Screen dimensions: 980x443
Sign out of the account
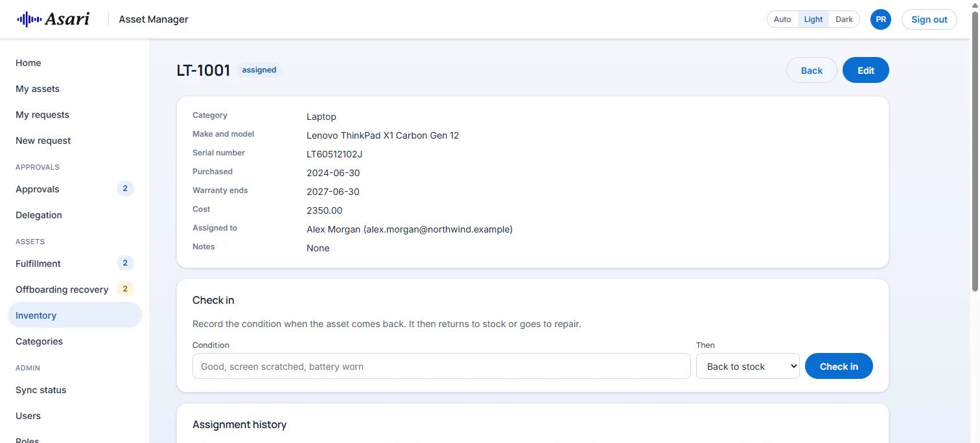pyautogui.click(x=929, y=19)
